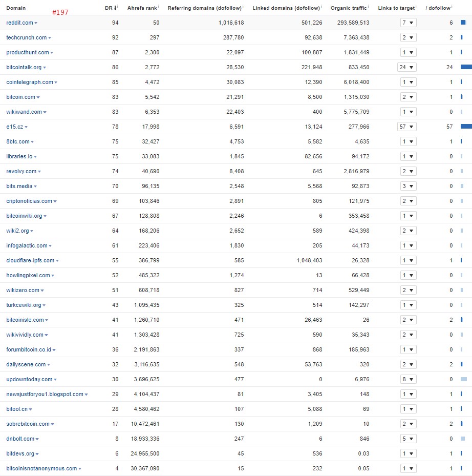Expand the caret next to bitcoin.com
This screenshot has height=476, width=472.
(38, 97)
